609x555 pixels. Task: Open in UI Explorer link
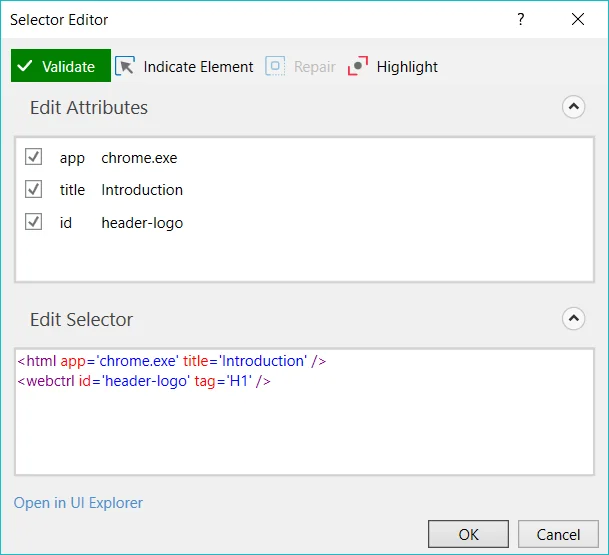(x=78, y=503)
